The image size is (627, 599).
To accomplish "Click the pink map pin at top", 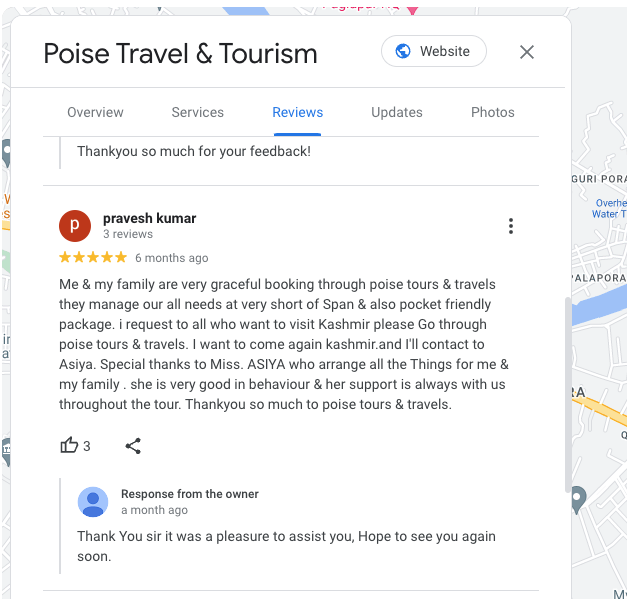I will 412,10.
